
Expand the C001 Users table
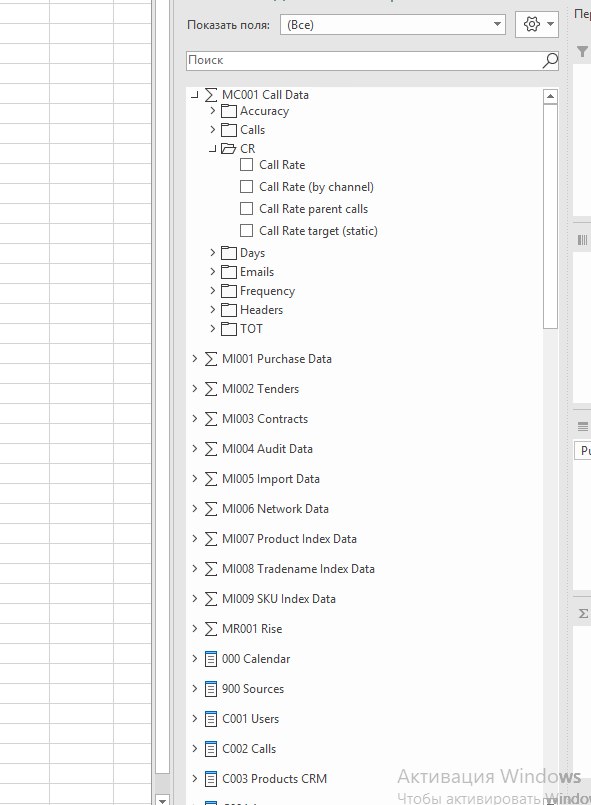[x=194, y=718]
